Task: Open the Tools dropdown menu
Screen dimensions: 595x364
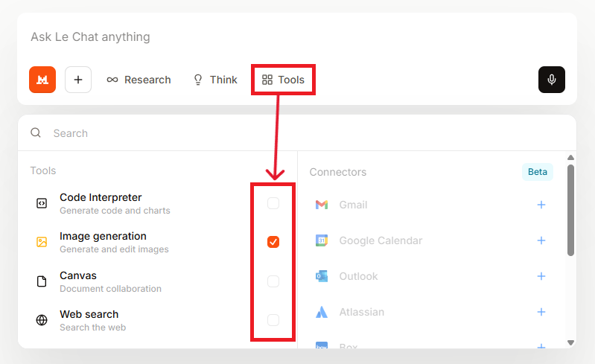Action: coord(283,80)
